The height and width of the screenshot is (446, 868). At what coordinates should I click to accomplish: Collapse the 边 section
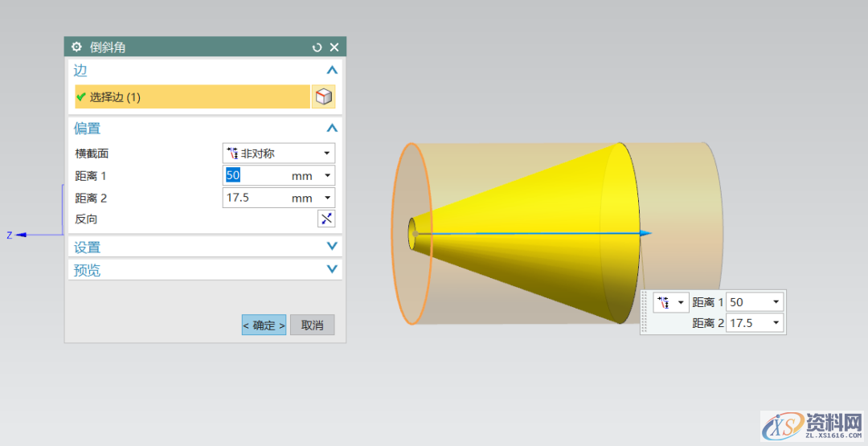coord(332,71)
